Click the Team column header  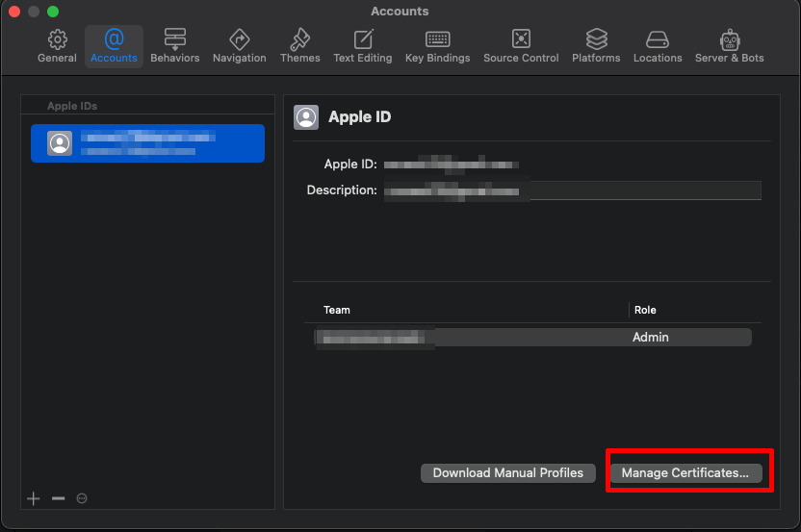pyautogui.click(x=337, y=310)
